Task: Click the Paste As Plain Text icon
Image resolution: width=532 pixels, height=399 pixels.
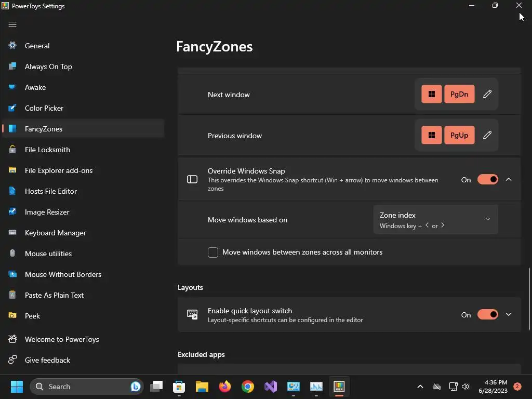Action: click(x=12, y=295)
